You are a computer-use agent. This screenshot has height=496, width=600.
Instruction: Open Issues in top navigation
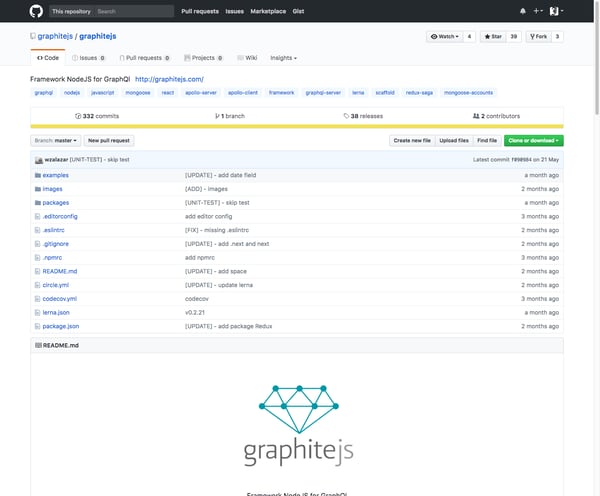click(235, 11)
